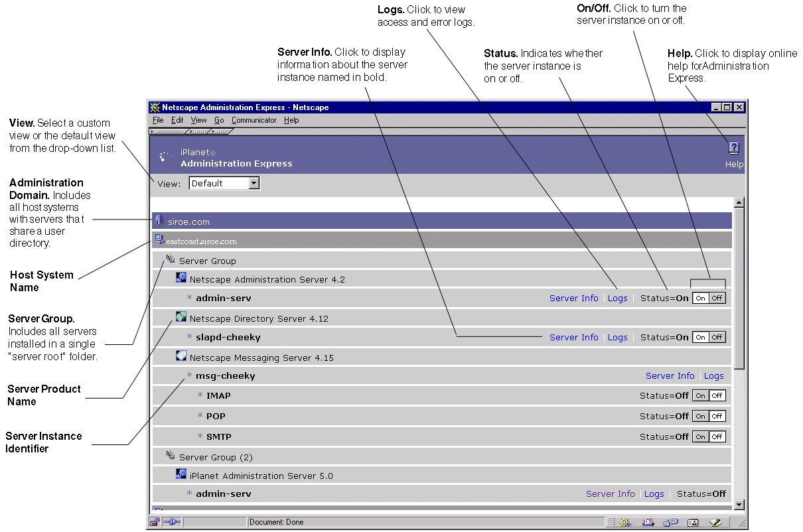Turn On slapd-cheeky instance

(701, 338)
